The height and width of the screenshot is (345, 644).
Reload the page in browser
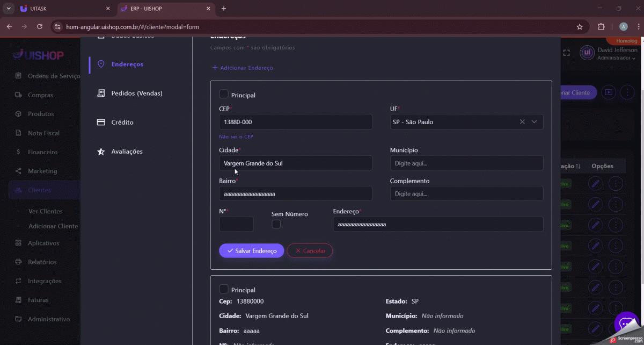[x=39, y=26]
